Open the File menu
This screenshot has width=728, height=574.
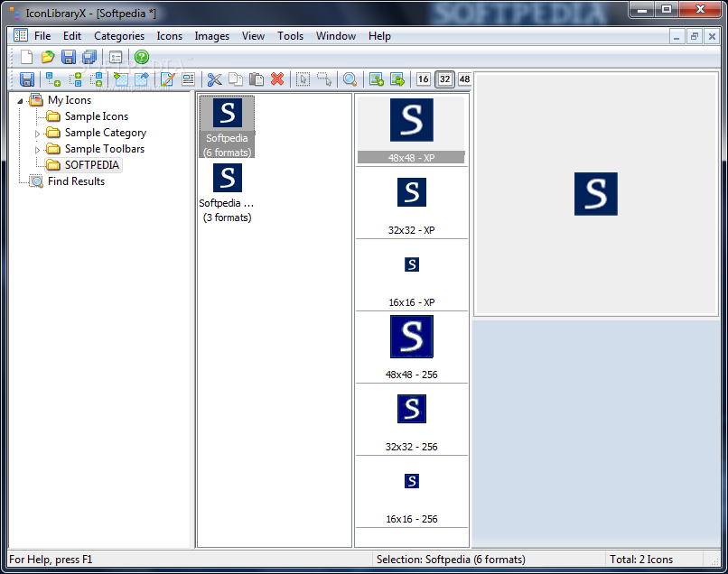[42, 36]
